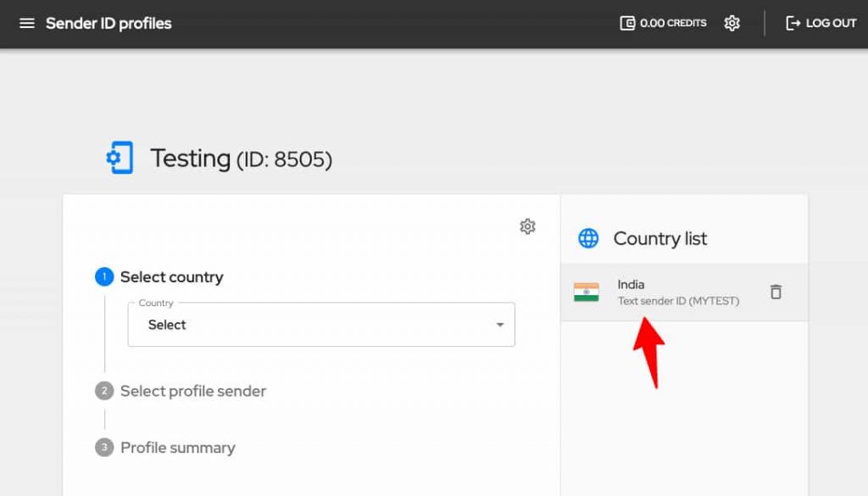Click the 0.00 credits wallet icon
This screenshot has height=496, width=868.
point(627,23)
